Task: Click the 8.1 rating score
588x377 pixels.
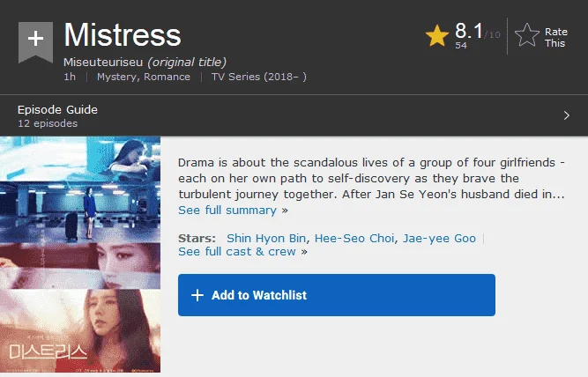Action: (469, 30)
